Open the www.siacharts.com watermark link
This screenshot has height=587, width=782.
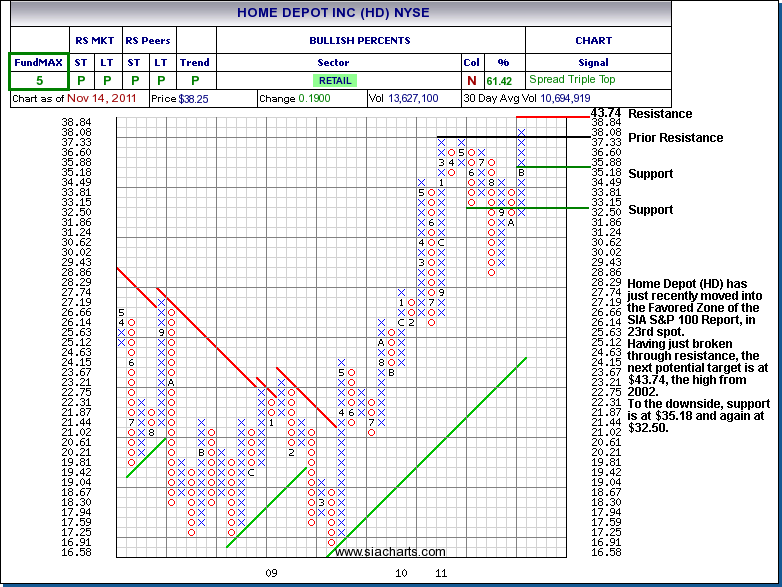tap(390, 552)
